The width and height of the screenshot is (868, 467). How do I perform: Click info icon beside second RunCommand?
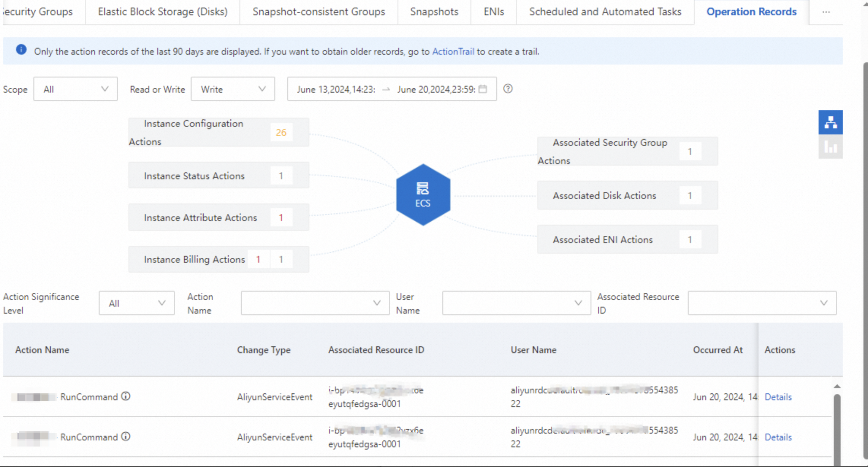click(126, 437)
